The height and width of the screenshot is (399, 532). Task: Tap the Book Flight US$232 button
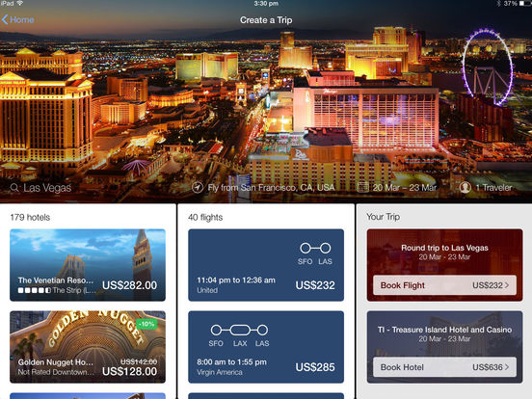coord(445,285)
